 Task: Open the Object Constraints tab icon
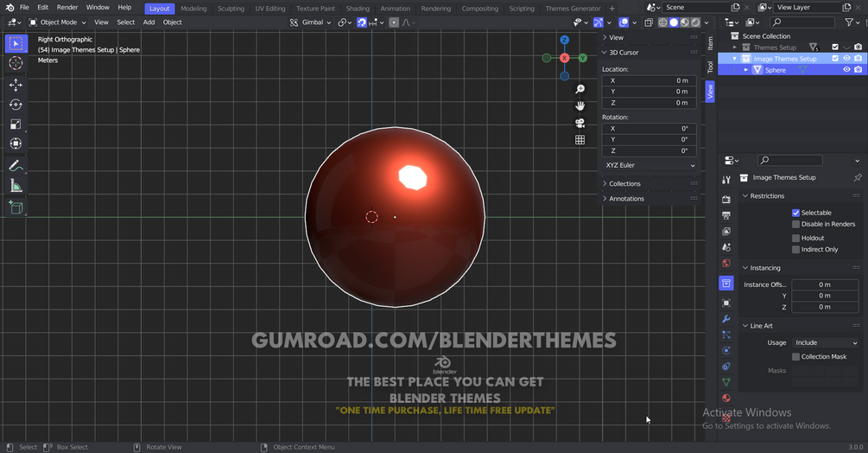(x=726, y=367)
